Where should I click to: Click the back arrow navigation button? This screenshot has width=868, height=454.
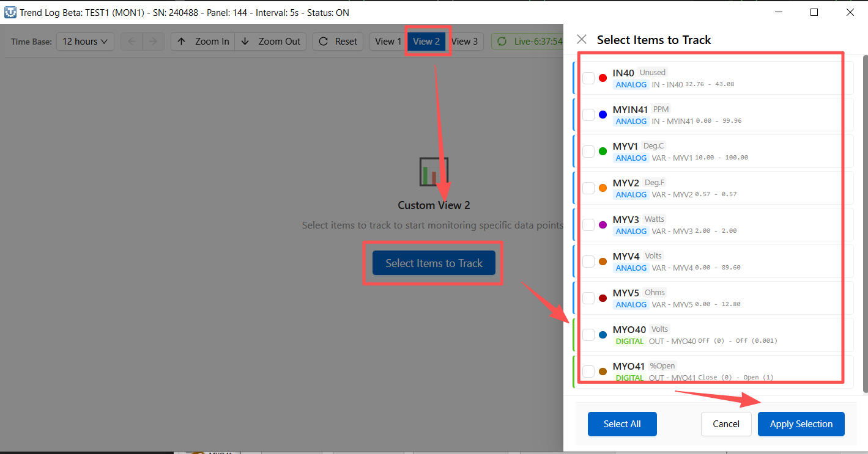pyautogui.click(x=132, y=42)
